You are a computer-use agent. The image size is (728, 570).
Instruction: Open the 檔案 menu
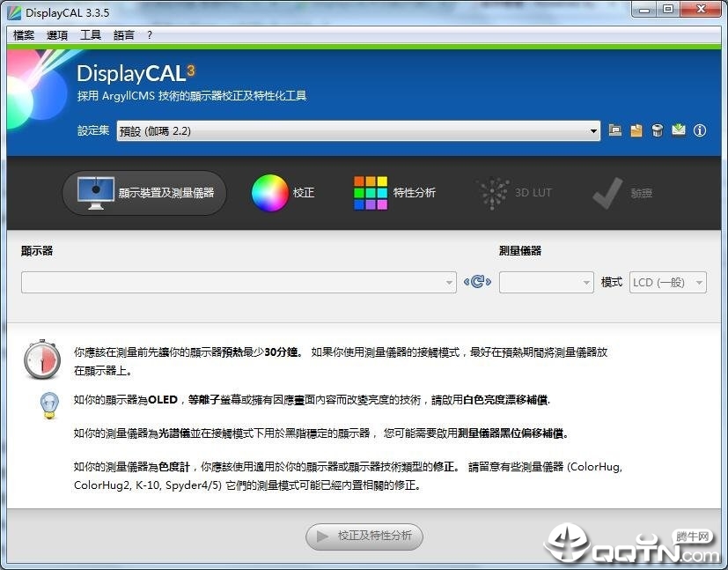(x=24, y=35)
